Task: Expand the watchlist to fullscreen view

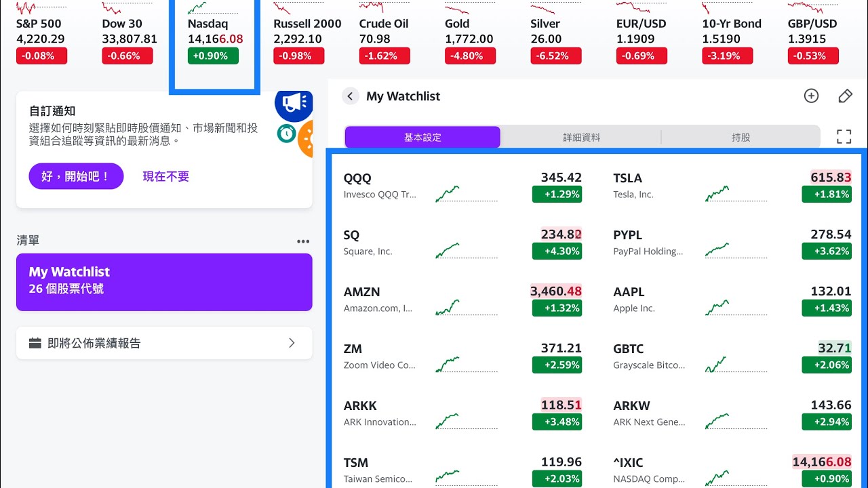Action: click(844, 137)
